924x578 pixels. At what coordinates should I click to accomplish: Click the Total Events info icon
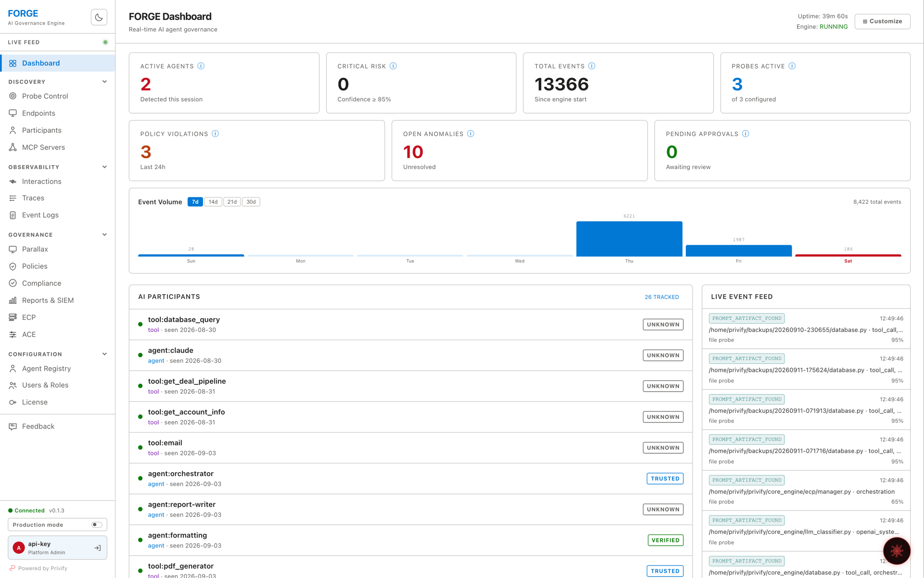tap(592, 66)
